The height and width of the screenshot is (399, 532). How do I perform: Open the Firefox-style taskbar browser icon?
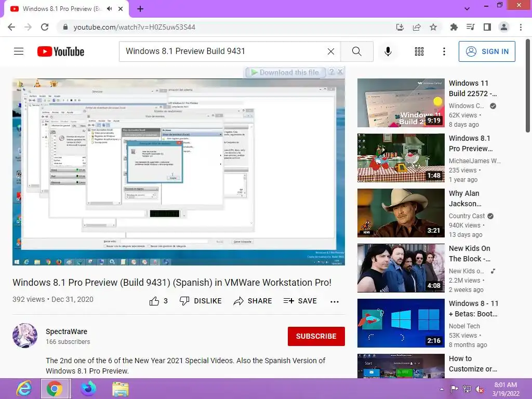(88, 389)
